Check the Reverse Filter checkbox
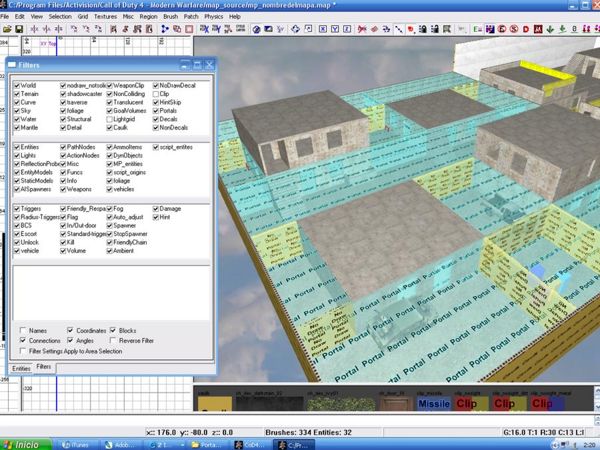This screenshot has height=450, width=600. tap(112, 340)
